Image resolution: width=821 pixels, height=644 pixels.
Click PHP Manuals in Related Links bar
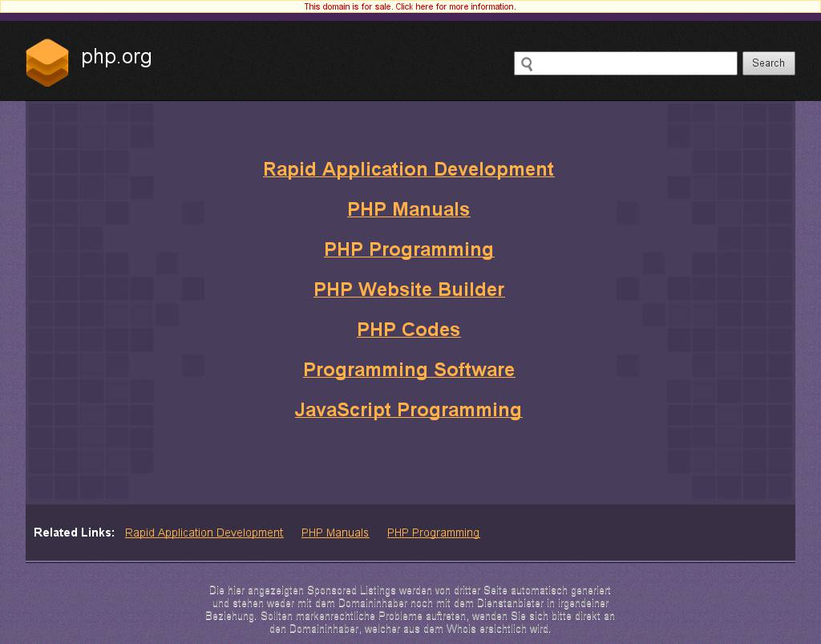click(335, 533)
